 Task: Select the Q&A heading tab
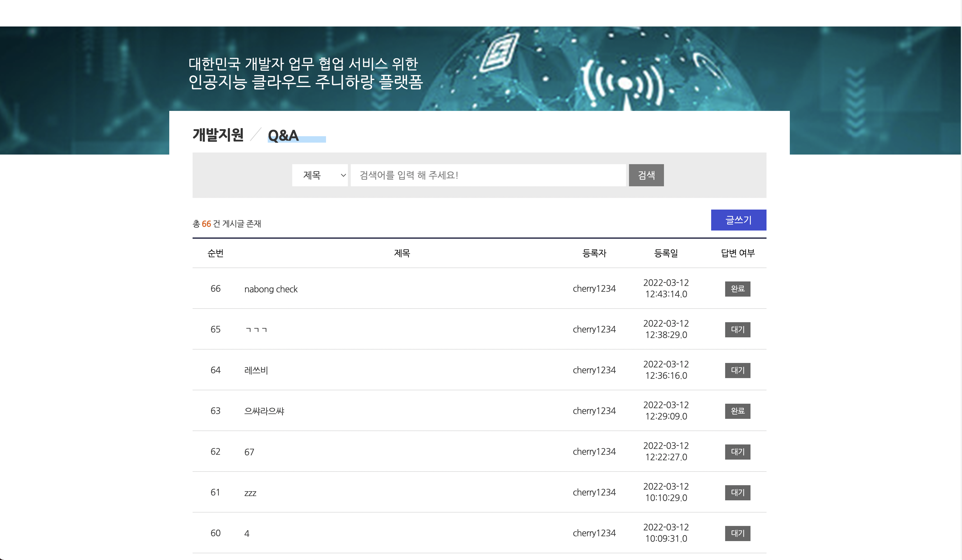pos(283,135)
